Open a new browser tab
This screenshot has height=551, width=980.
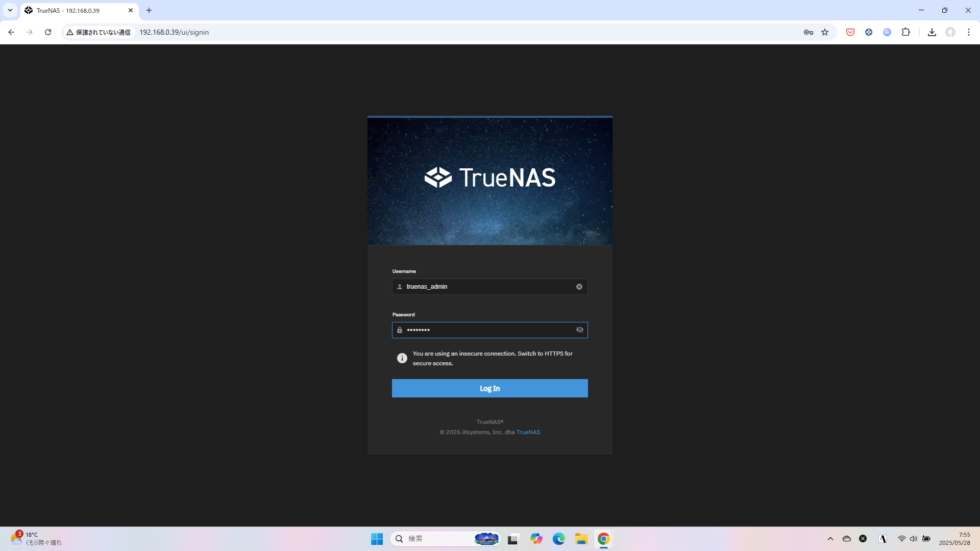point(149,10)
